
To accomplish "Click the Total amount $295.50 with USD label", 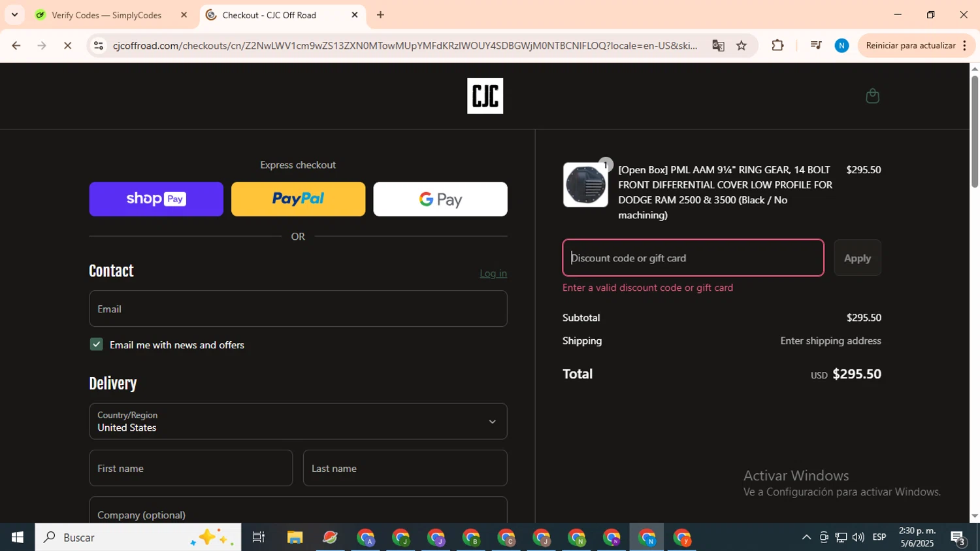I will [x=846, y=374].
